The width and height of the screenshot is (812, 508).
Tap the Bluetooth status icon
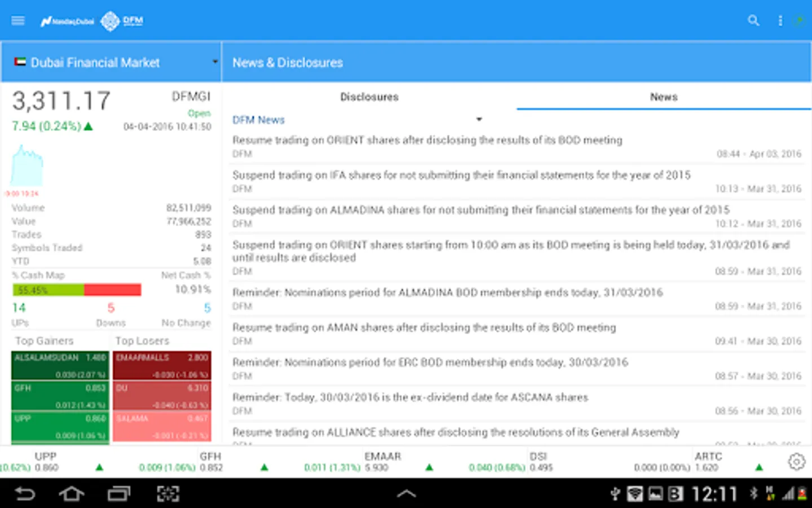point(754,493)
